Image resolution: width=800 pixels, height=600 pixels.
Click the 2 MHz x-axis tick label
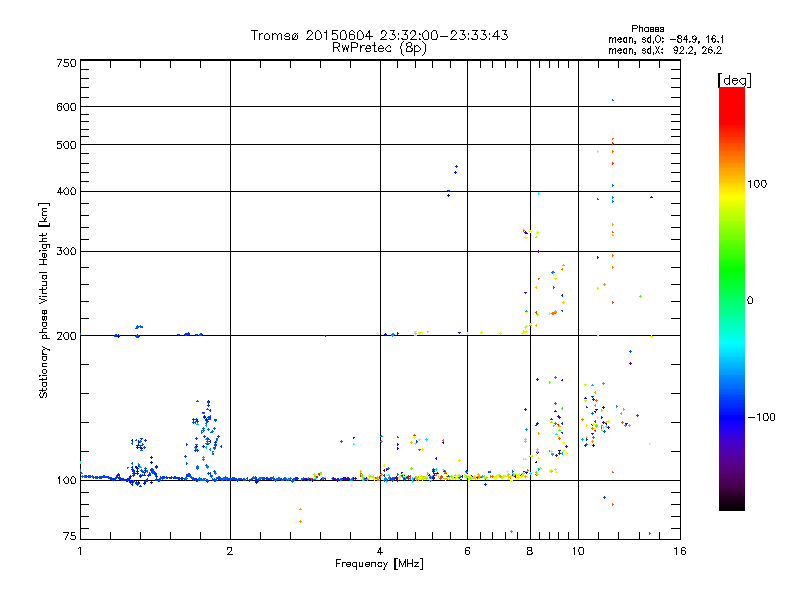[230, 551]
